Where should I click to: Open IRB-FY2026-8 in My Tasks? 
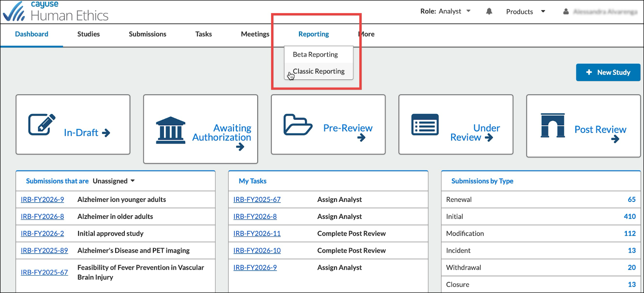[255, 216]
